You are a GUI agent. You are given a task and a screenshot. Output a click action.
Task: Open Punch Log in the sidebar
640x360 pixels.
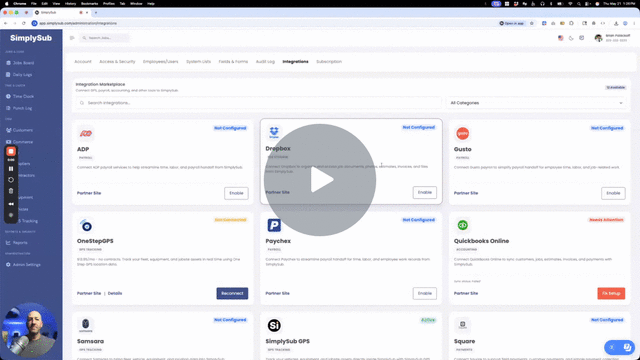(x=19, y=108)
